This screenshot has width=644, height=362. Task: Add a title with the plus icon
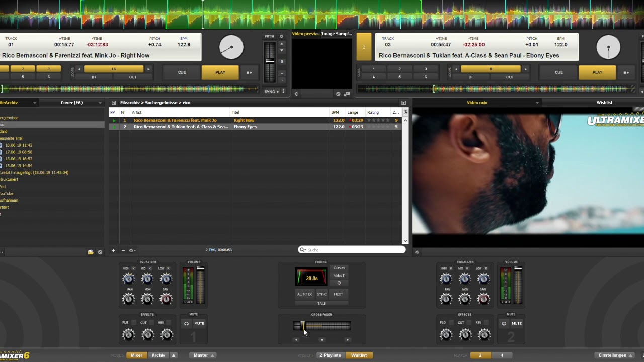[113, 250]
